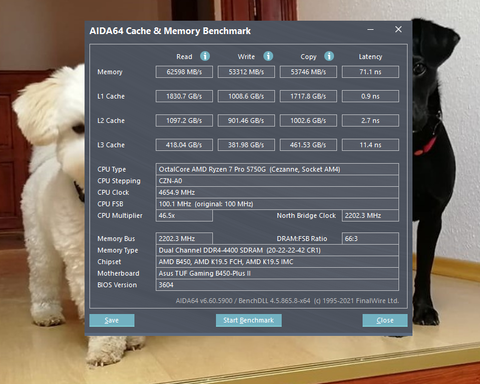Screen dimensions: 480x384
Task: Select Memory latency value 71.1 ns
Action: coord(370,72)
